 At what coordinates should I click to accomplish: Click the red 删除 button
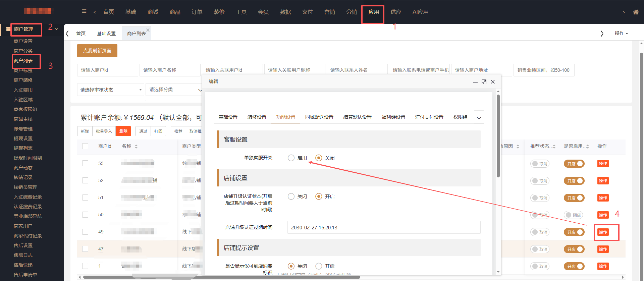point(123,131)
